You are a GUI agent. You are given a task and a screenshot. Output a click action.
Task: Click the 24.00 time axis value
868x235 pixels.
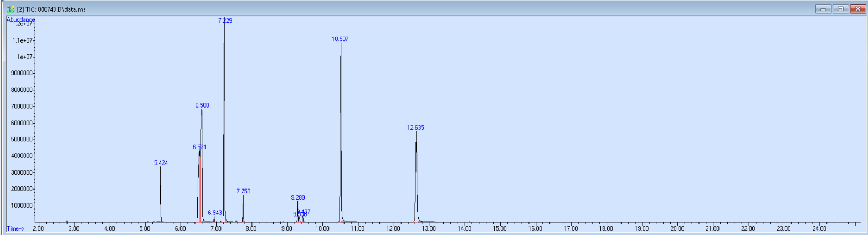click(819, 228)
